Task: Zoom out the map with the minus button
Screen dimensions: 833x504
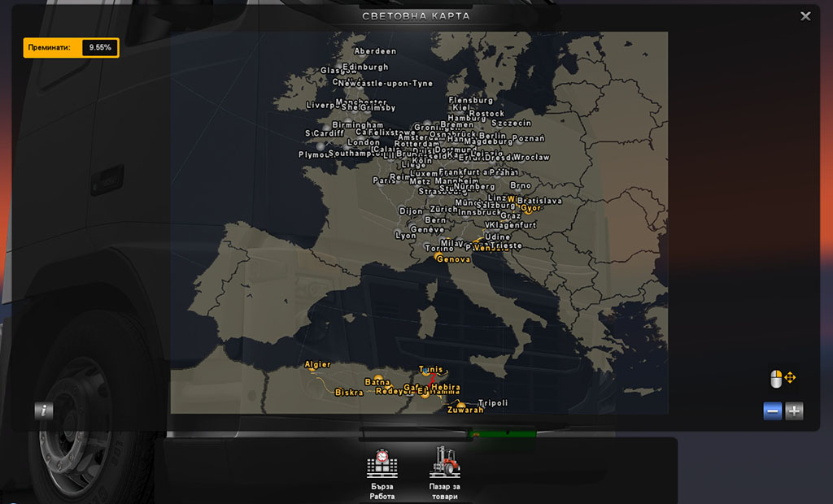Action: (773, 411)
